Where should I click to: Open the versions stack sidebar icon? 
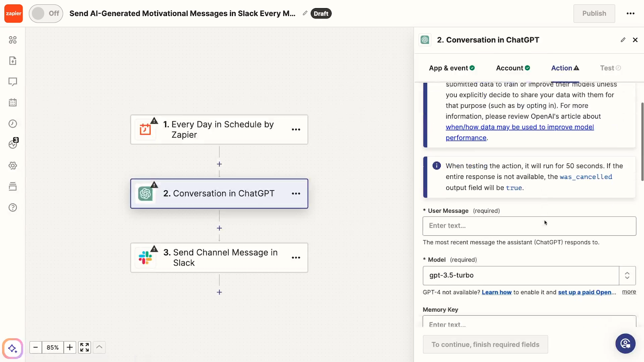pyautogui.click(x=13, y=187)
